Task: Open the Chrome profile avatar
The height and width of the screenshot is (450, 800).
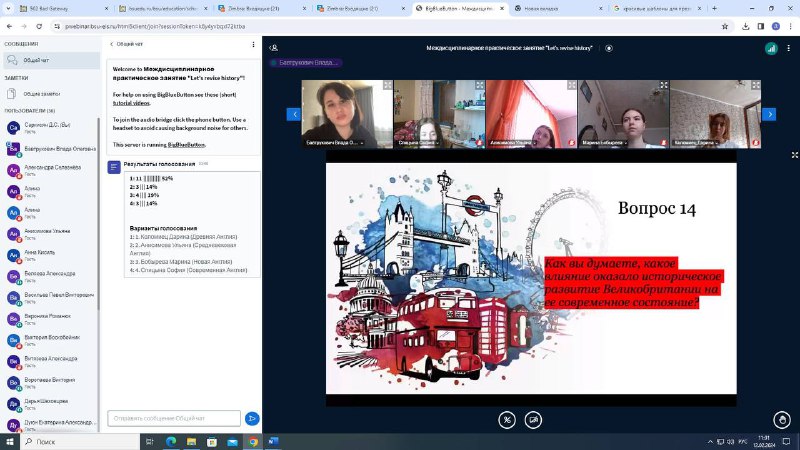Action: (x=776, y=26)
